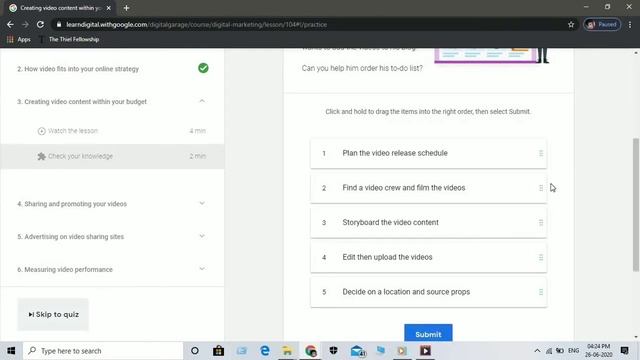Select item Plan the video release schedule
The image size is (640, 360).
[428, 153]
